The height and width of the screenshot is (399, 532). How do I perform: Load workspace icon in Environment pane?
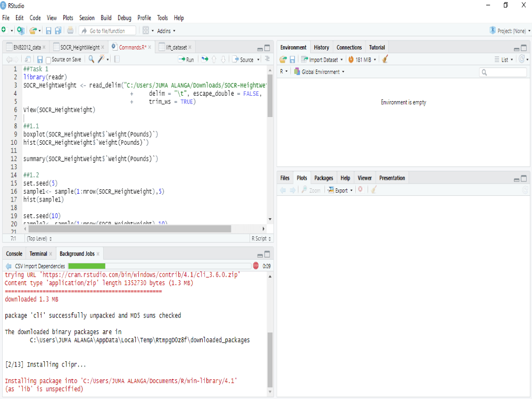tap(283, 60)
